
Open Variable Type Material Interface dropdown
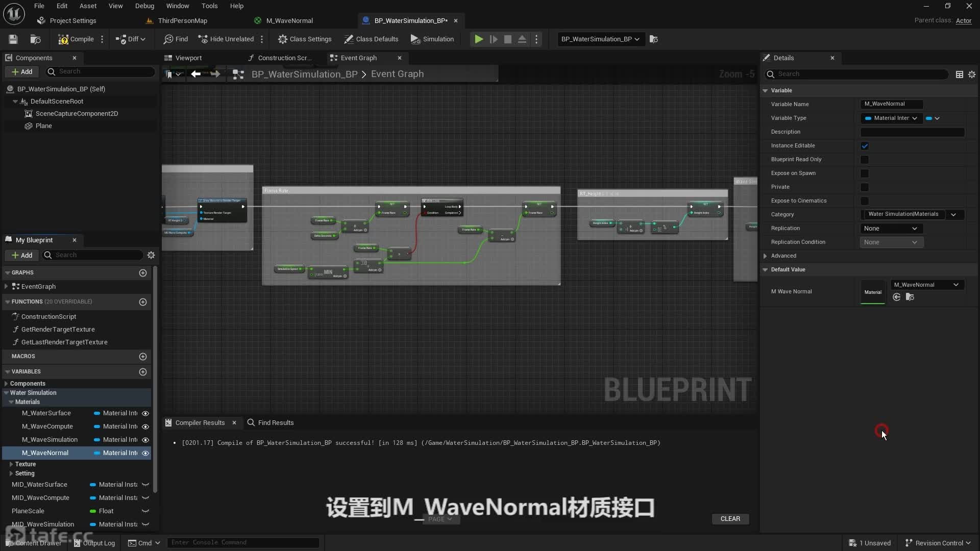891,118
